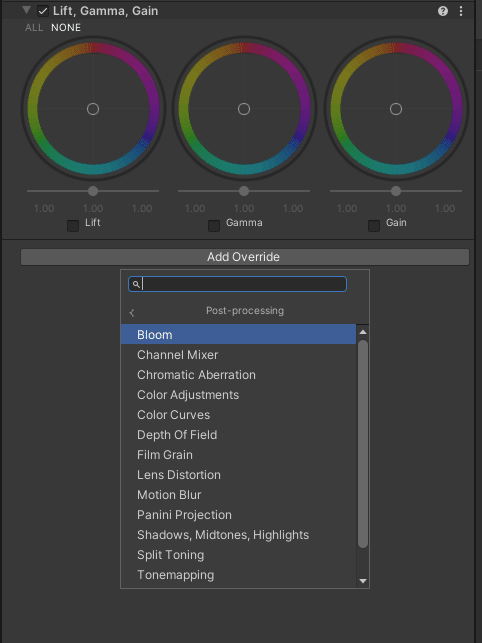
Task: Enable the Lift override checkbox
Action: (x=73, y=226)
